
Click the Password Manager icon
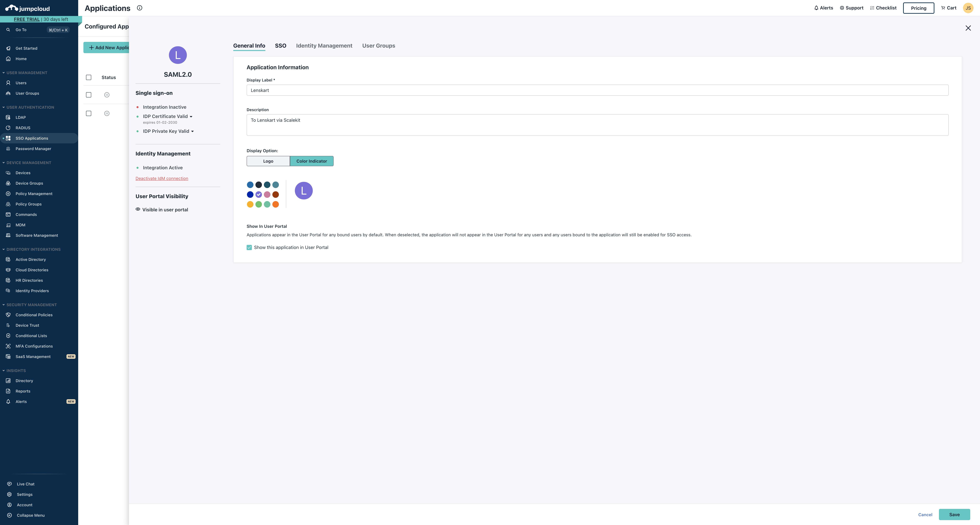(x=8, y=149)
